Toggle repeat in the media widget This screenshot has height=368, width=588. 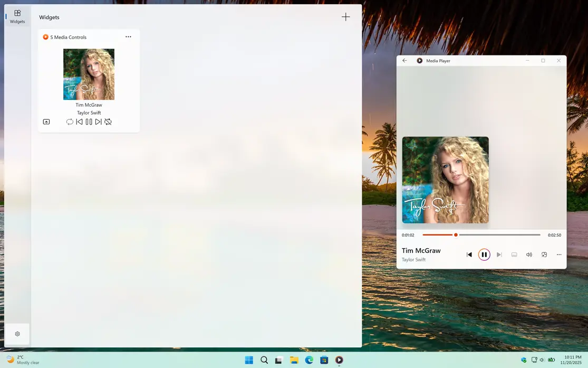pyautogui.click(x=70, y=122)
